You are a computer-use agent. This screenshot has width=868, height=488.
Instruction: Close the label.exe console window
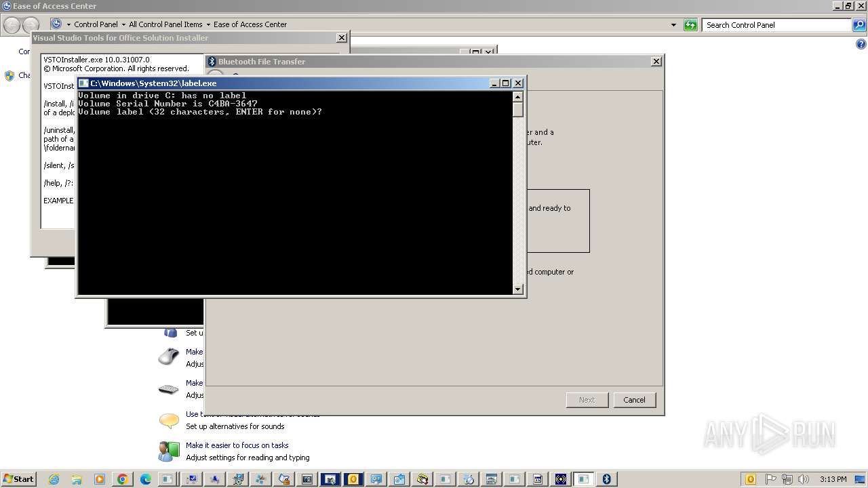click(x=518, y=83)
